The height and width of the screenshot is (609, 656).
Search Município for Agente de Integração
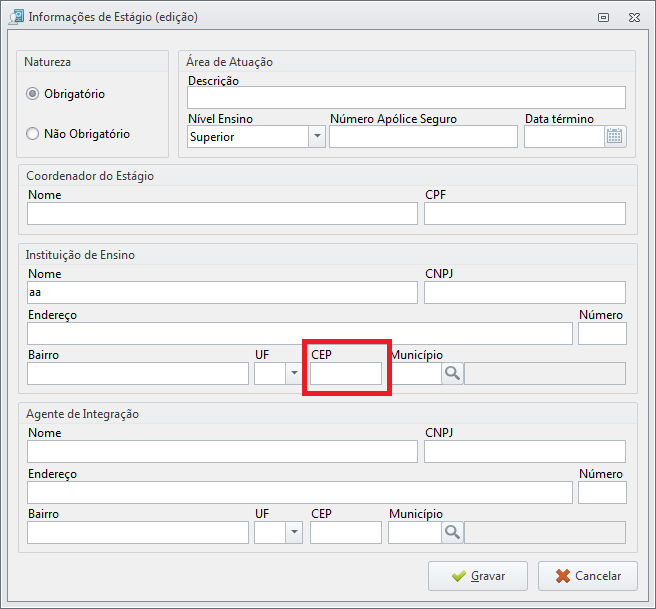click(452, 532)
